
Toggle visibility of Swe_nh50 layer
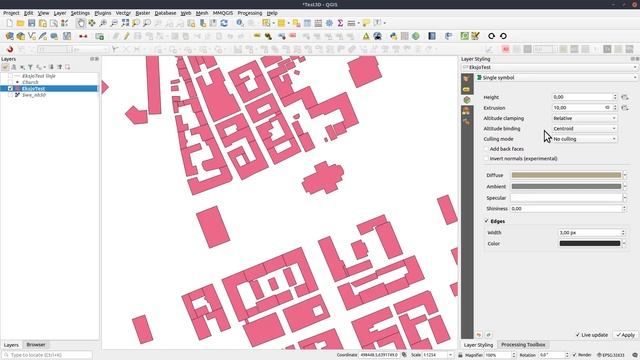[x=10, y=95]
